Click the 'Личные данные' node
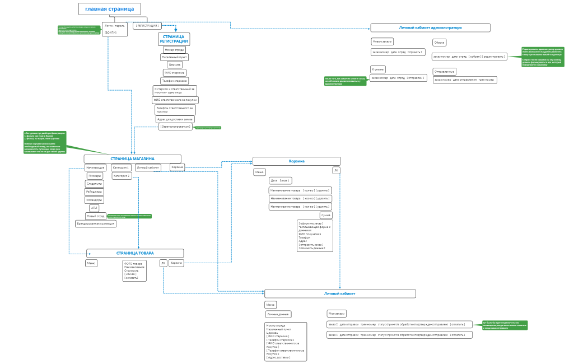This screenshot has height=364, width=588. click(278, 315)
